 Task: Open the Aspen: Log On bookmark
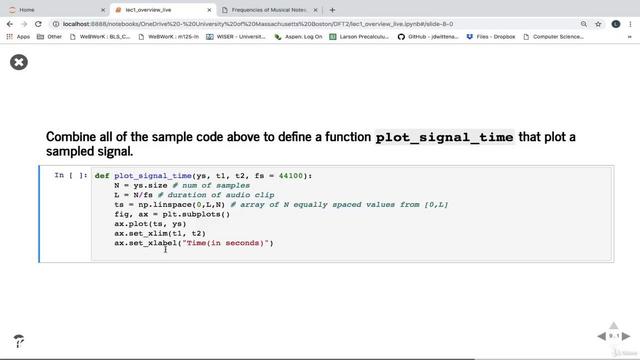298,37
